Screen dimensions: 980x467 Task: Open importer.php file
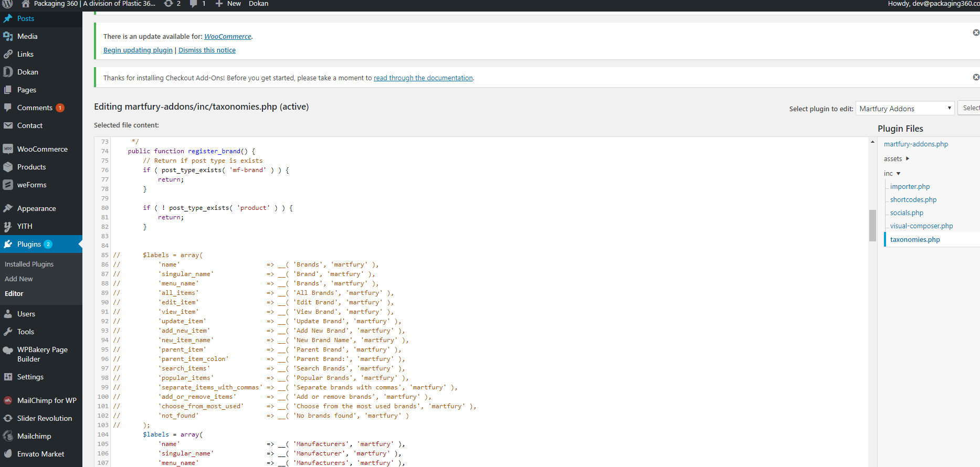(x=910, y=186)
